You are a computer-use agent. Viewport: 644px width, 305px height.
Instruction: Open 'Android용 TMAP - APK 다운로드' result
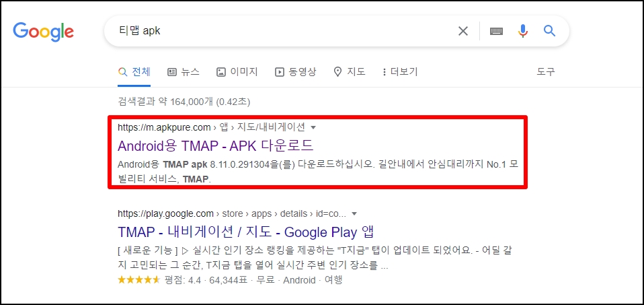point(216,145)
